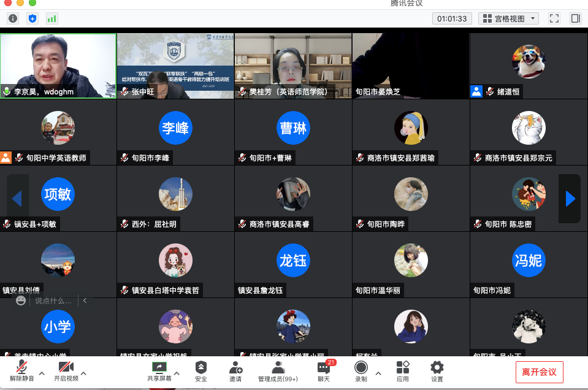Open Manage Members (管理成员) panel

click(278, 371)
